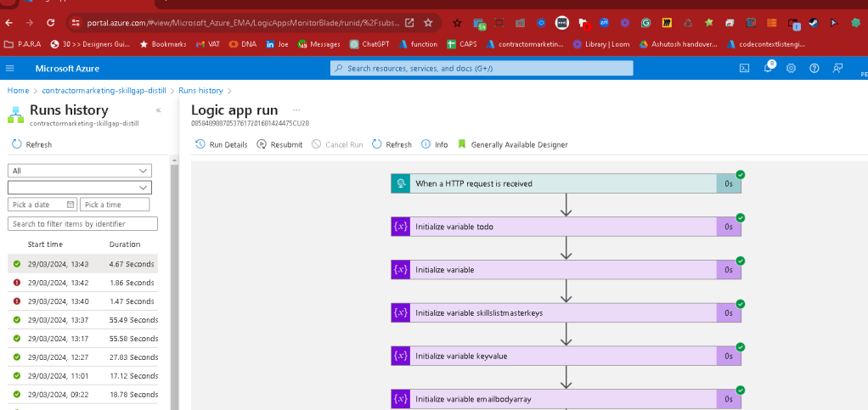The height and width of the screenshot is (410, 868).
Task: Click the Azure search resources bar
Action: pos(481,68)
